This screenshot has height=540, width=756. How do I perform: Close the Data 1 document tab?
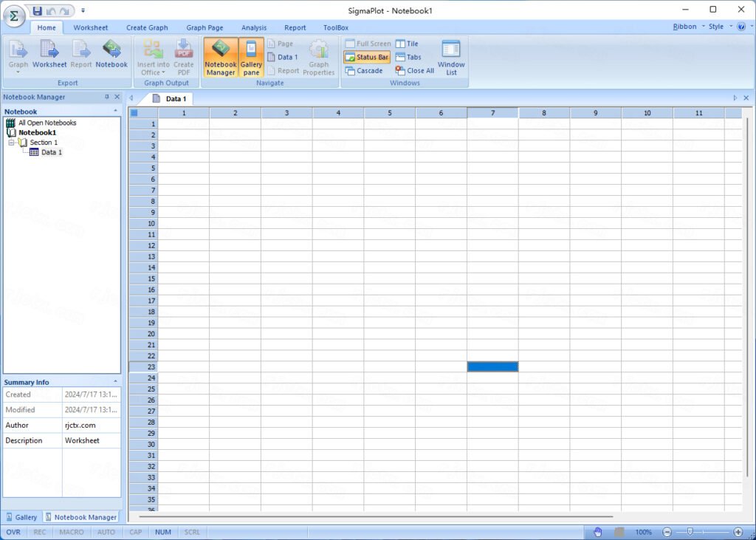(746, 98)
